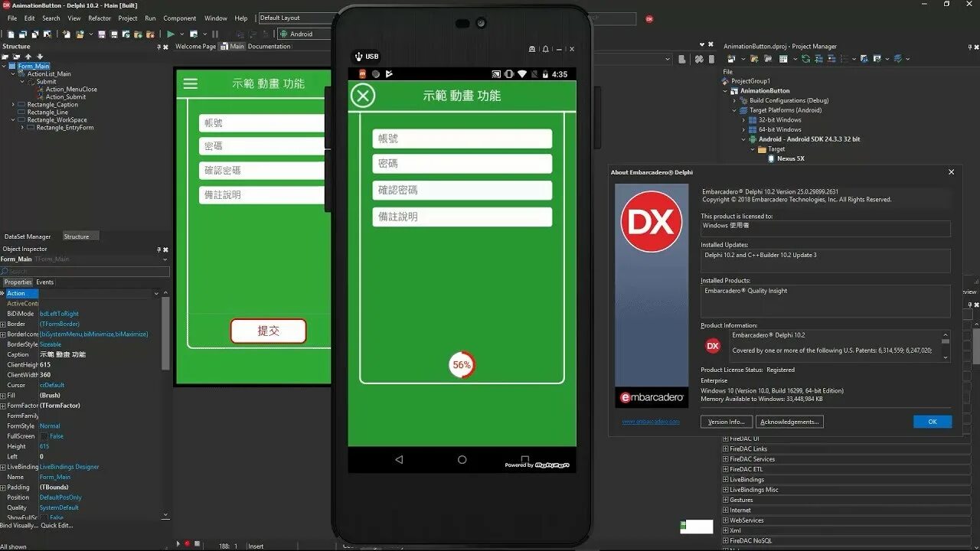This screenshot has height=551, width=980.
Task: Click the Version Info... button
Action: [x=727, y=422]
